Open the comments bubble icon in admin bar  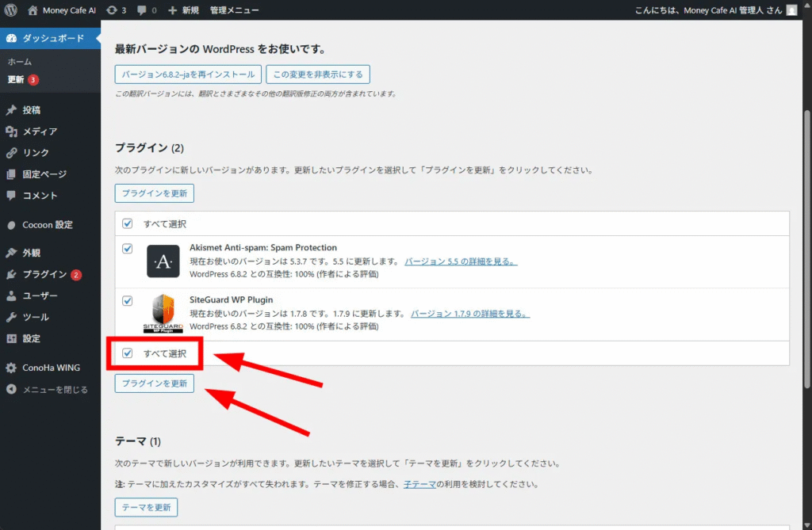pos(141,10)
